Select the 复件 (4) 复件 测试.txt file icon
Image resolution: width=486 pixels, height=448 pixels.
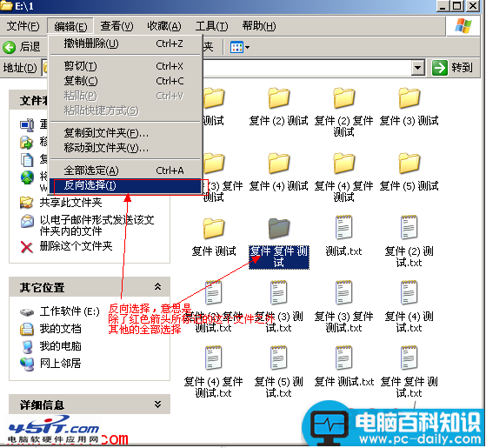coord(214,358)
